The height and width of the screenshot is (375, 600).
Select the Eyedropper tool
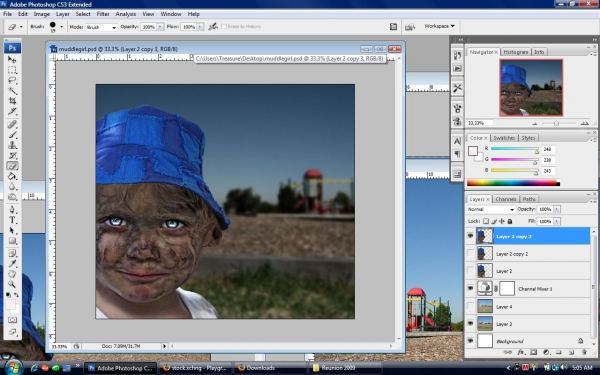[x=12, y=264]
